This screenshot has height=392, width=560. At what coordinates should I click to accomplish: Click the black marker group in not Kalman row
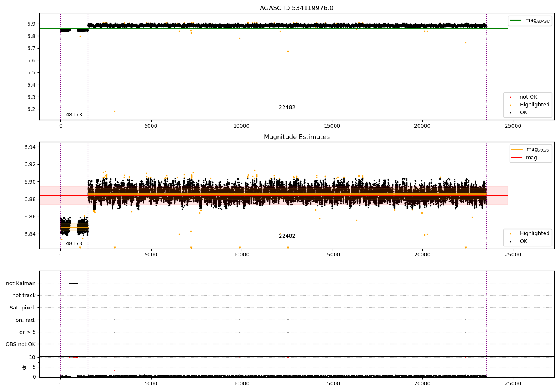74,283
